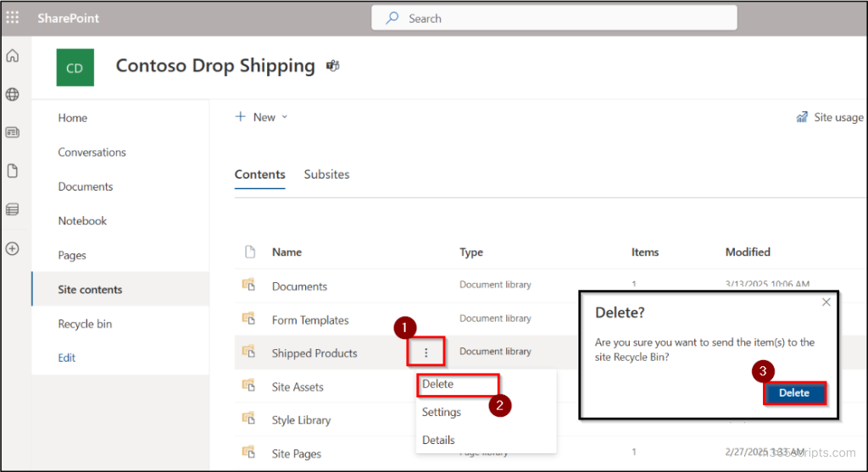The width and height of the screenshot is (868, 472).
Task: Click Document library type in Documents row
Action: tap(495, 285)
